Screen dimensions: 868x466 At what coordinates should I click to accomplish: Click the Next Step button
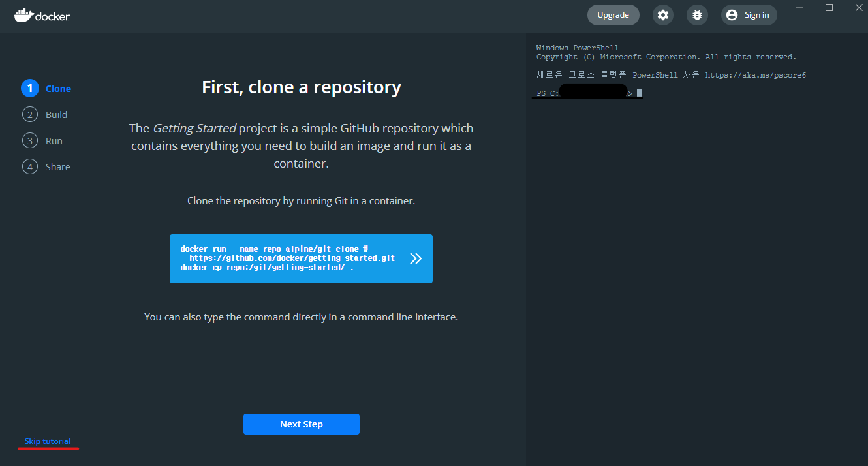(301, 424)
